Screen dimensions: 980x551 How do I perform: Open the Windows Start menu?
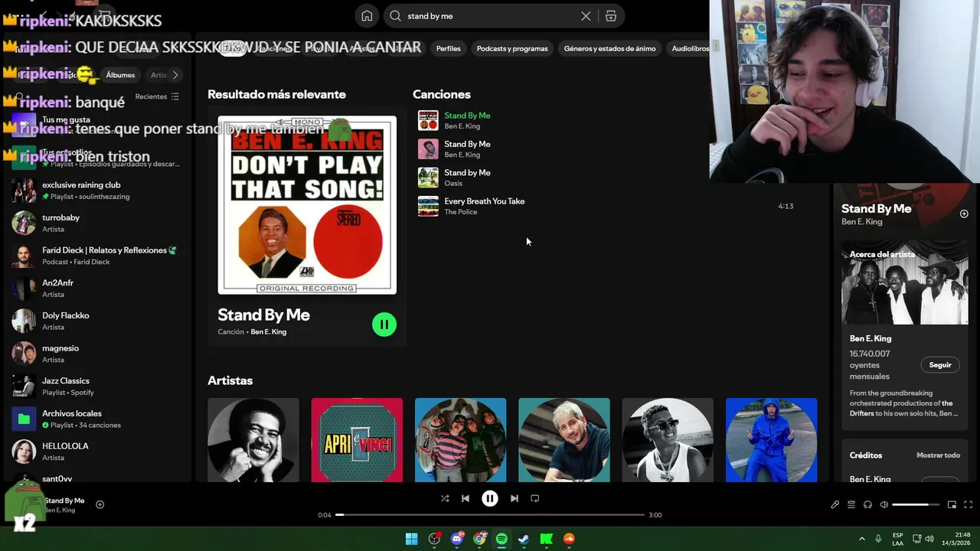(411, 539)
